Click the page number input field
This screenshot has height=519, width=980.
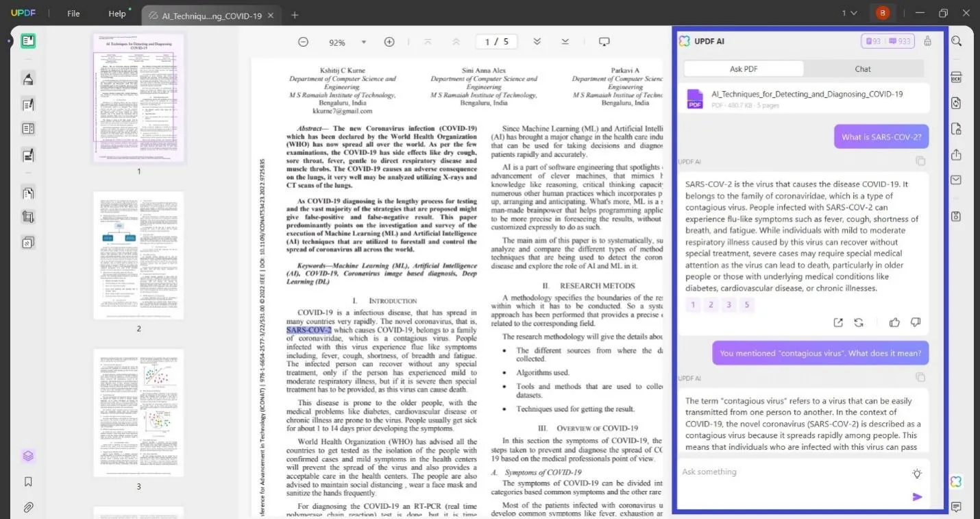497,42
